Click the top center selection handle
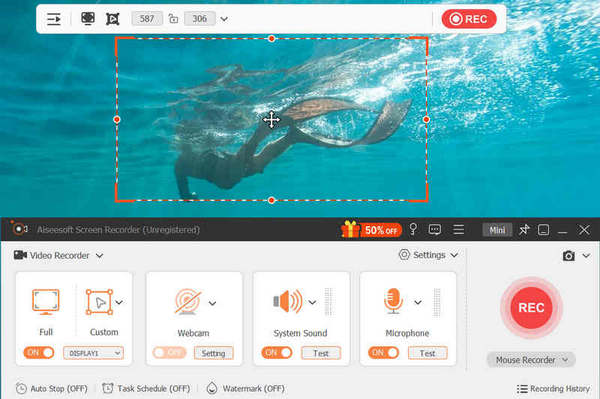This screenshot has height=399, width=600. 271,38
